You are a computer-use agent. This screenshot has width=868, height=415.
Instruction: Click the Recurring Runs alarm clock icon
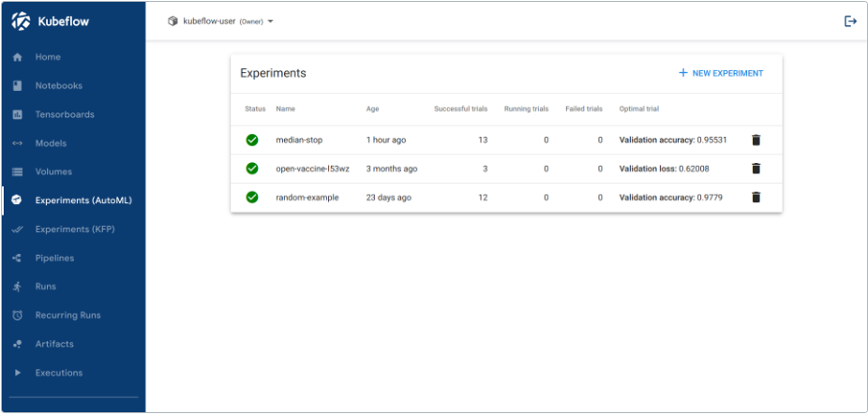pos(17,316)
